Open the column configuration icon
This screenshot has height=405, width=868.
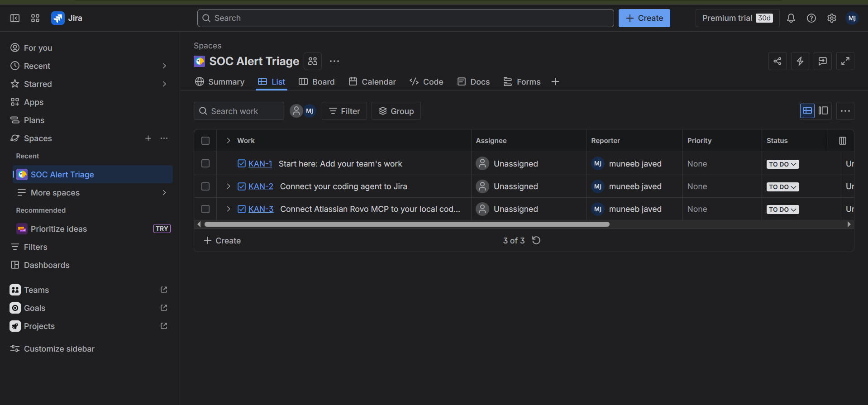pos(842,141)
